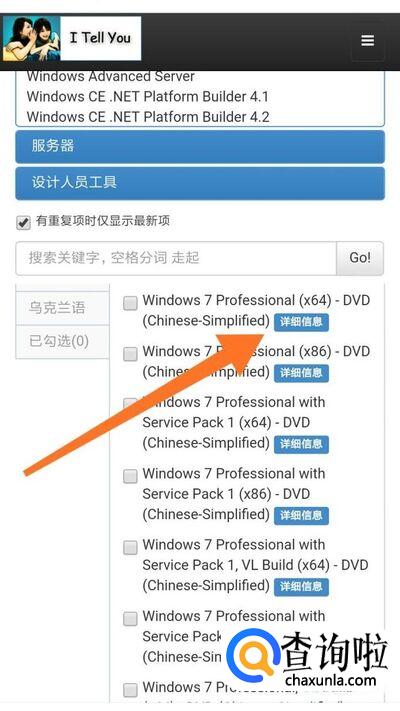The width and height of the screenshot is (400, 711).
Task: Expand the 设计人员工具 category panel
Action: [x=200, y=183]
